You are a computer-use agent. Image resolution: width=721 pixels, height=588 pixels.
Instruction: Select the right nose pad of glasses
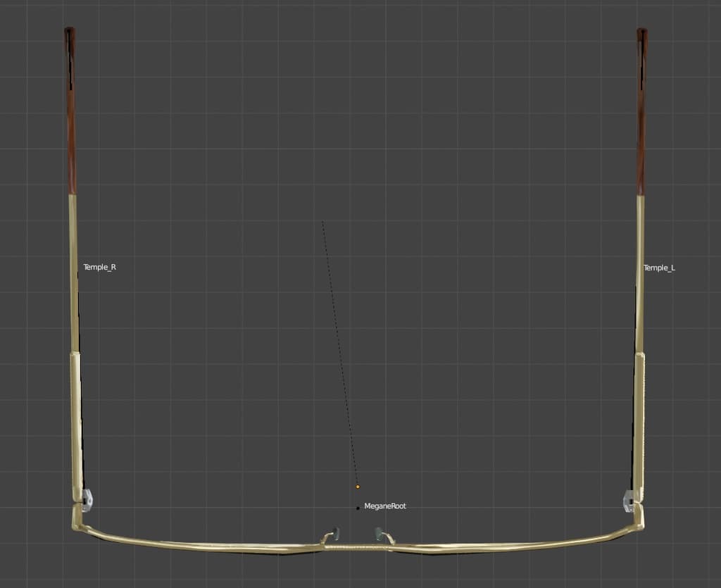(378, 534)
